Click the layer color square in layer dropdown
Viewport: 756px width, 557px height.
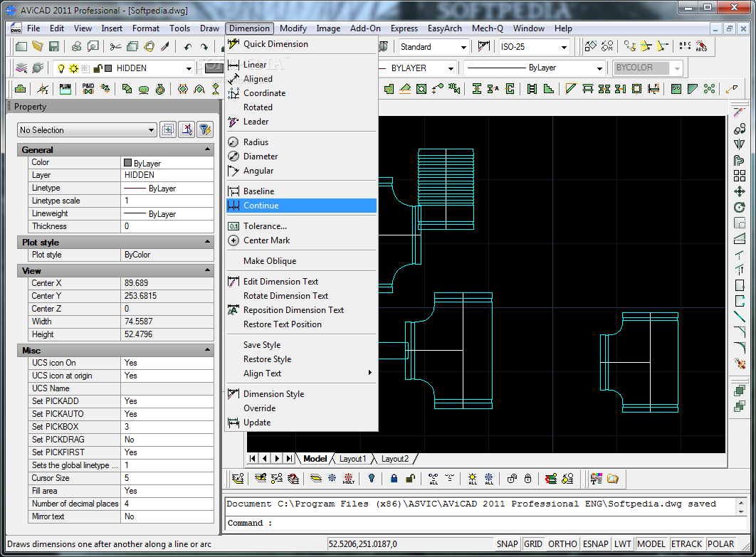coord(108,68)
